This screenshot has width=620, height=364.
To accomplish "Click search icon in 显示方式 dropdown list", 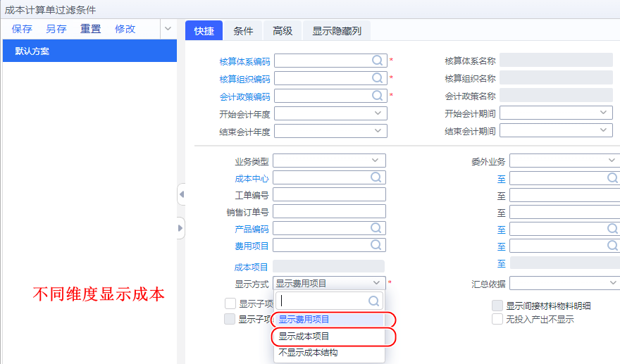I will click(x=374, y=301).
